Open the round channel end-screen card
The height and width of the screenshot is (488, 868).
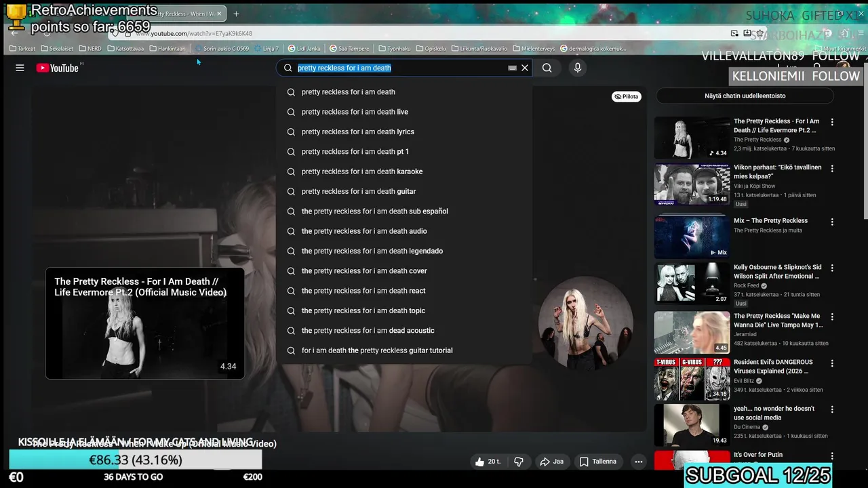coord(585,323)
